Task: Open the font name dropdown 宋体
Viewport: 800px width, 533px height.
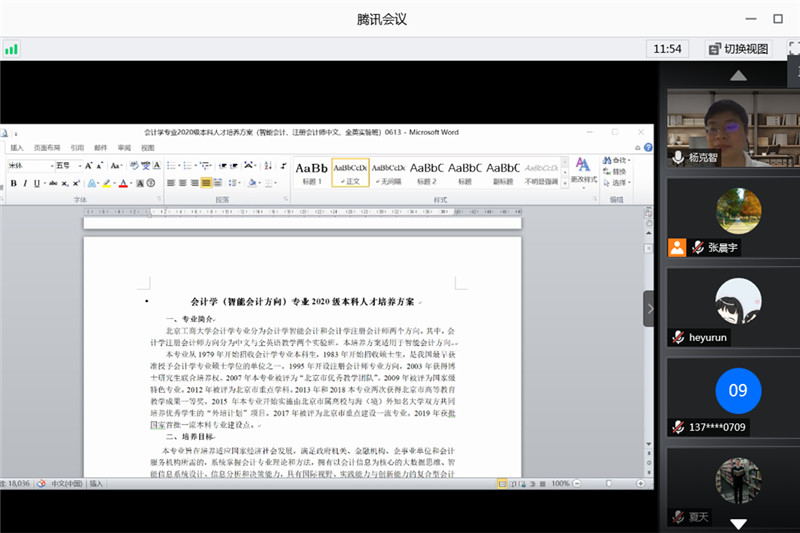Action: pyautogui.click(x=28, y=165)
